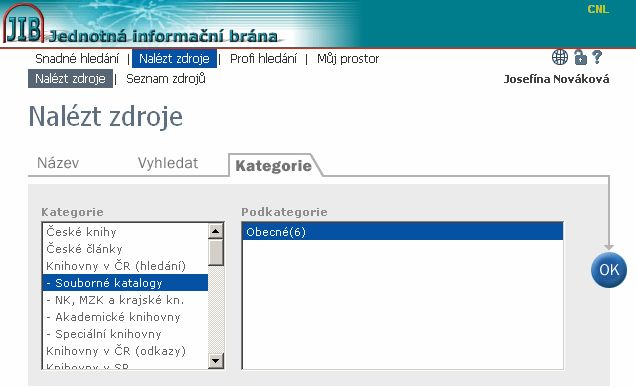Select the Kategorie tab

coord(273,166)
